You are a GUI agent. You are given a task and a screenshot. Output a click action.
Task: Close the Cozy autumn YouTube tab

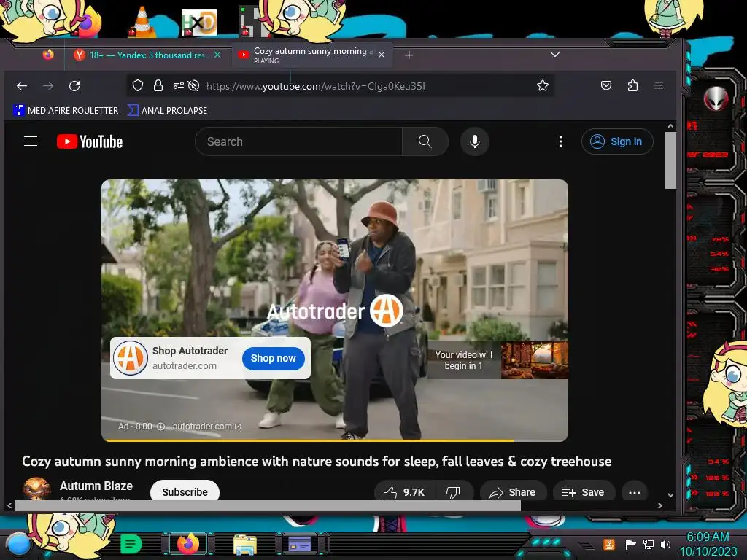381,55
